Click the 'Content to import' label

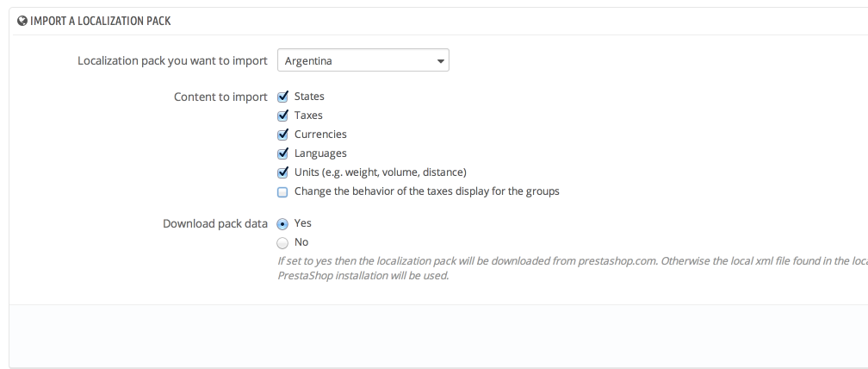click(220, 97)
